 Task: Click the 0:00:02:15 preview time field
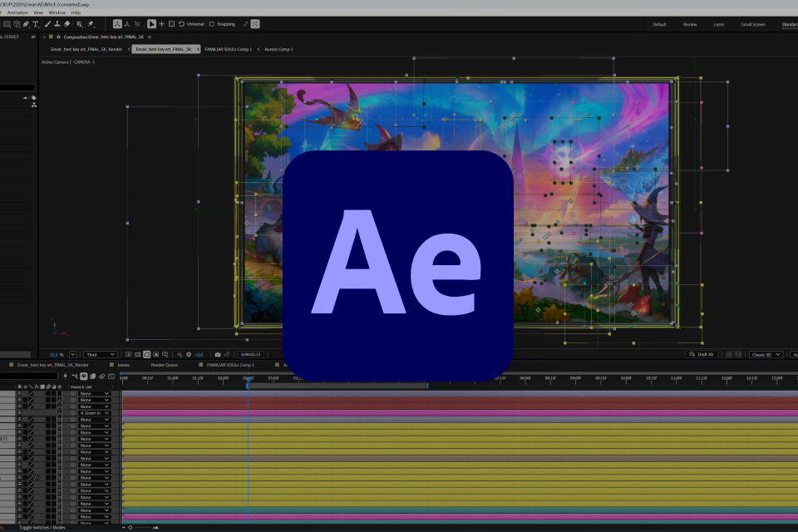[251, 354]
